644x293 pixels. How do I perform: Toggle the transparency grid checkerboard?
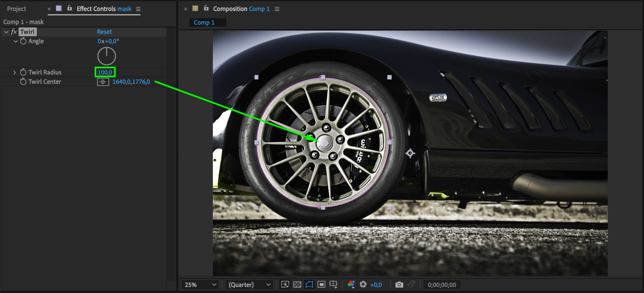tap(297, 285)
